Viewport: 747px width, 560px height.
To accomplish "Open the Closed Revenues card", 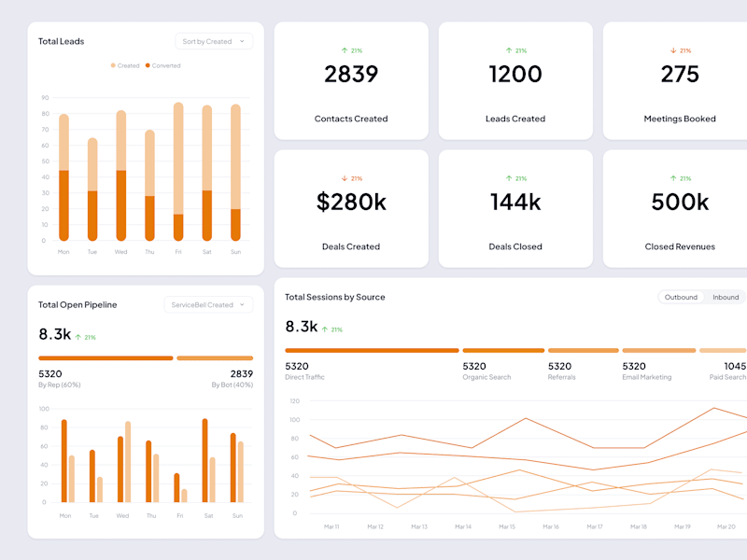I will (675, 208).
